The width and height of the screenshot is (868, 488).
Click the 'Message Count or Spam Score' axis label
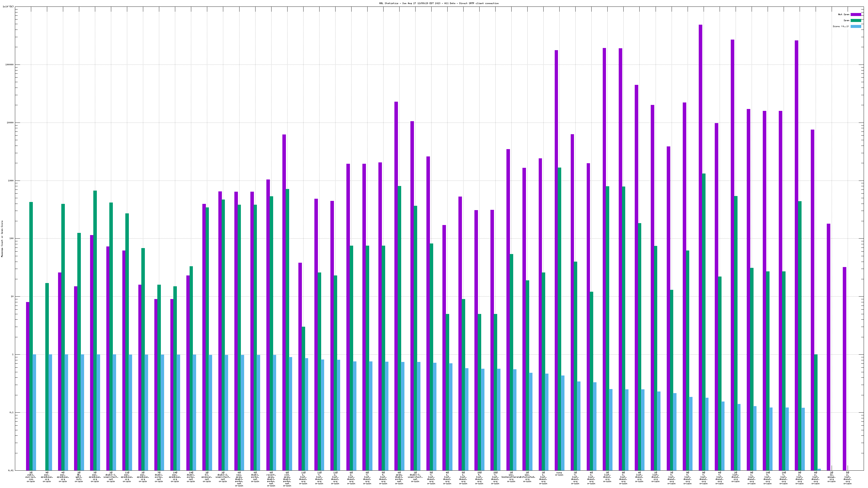[x=2, y=239]
